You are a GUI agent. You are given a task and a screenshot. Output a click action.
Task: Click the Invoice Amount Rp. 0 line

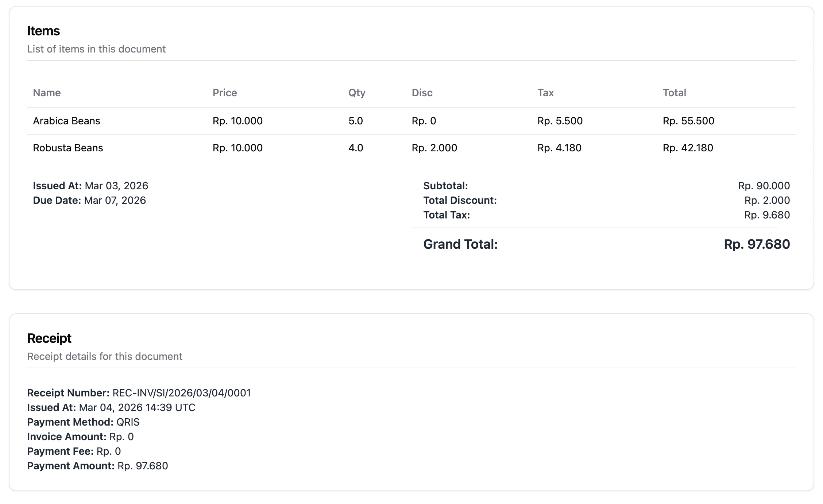80,437
